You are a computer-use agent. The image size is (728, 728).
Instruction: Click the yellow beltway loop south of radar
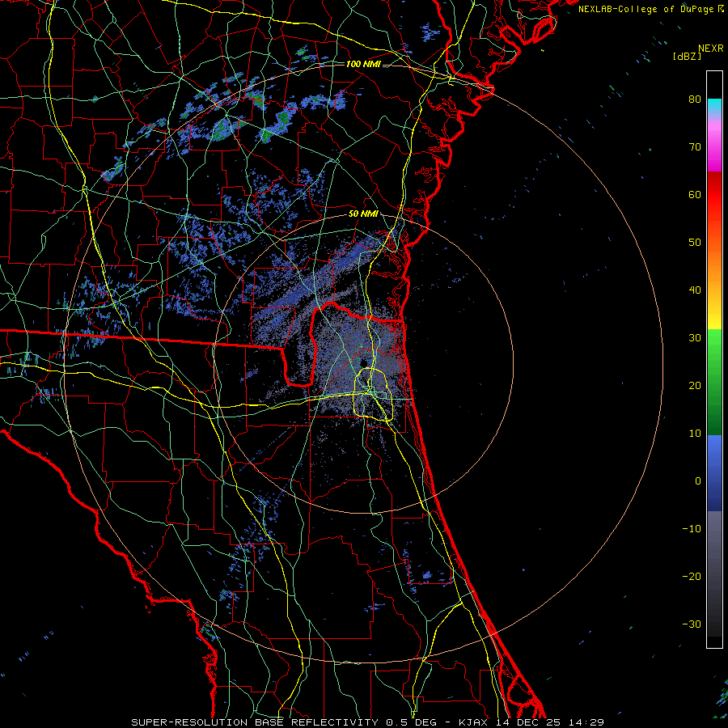pyautogui.click(x=373, y=394)
